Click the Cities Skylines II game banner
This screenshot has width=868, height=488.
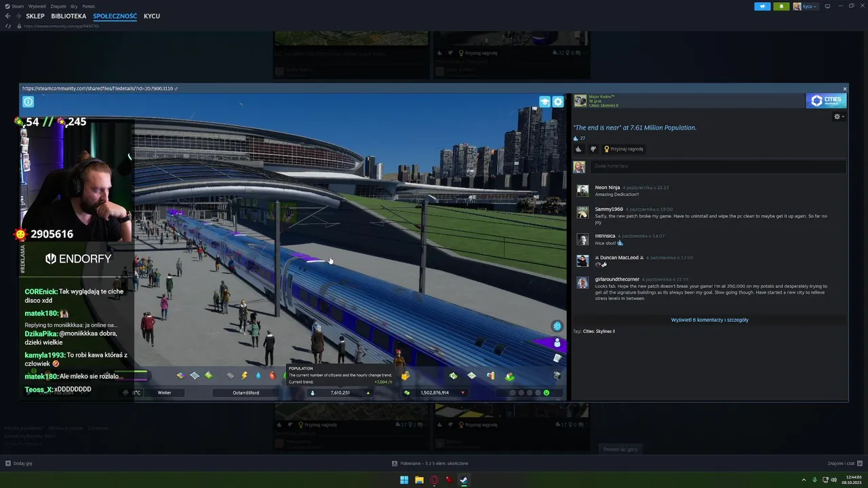click(826, 101)
